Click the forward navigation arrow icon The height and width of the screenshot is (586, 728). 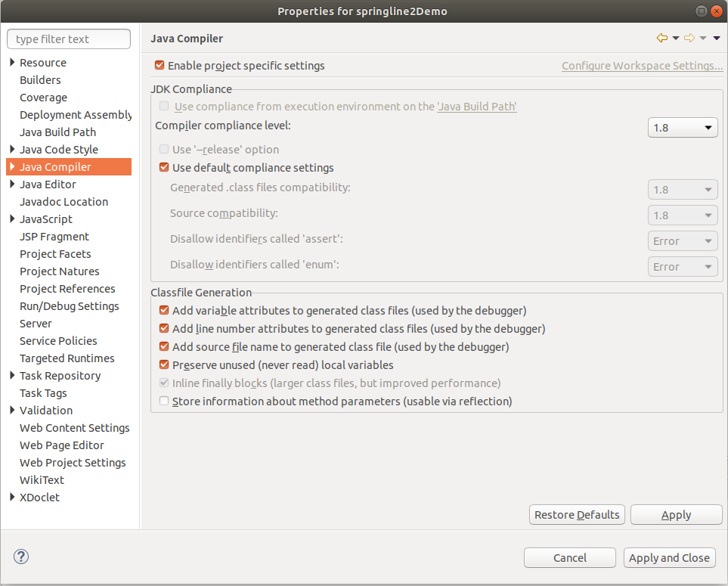689,39
